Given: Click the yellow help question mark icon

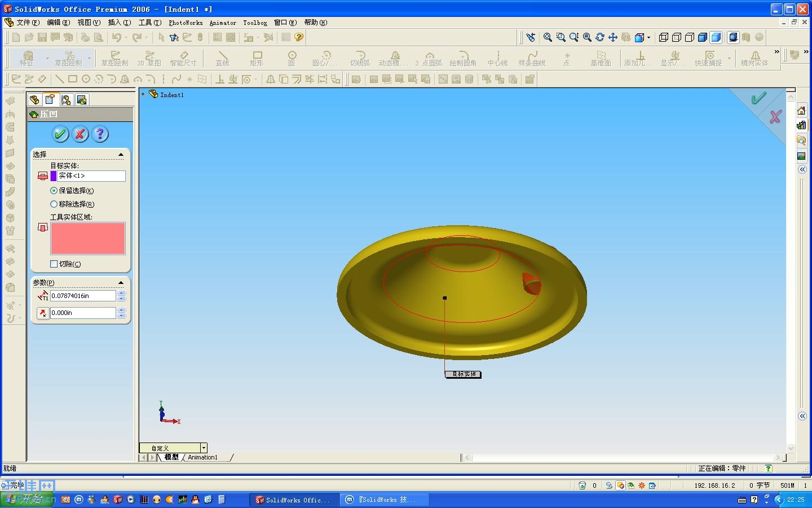Looking at the screenshot, I should click(299, 37).
